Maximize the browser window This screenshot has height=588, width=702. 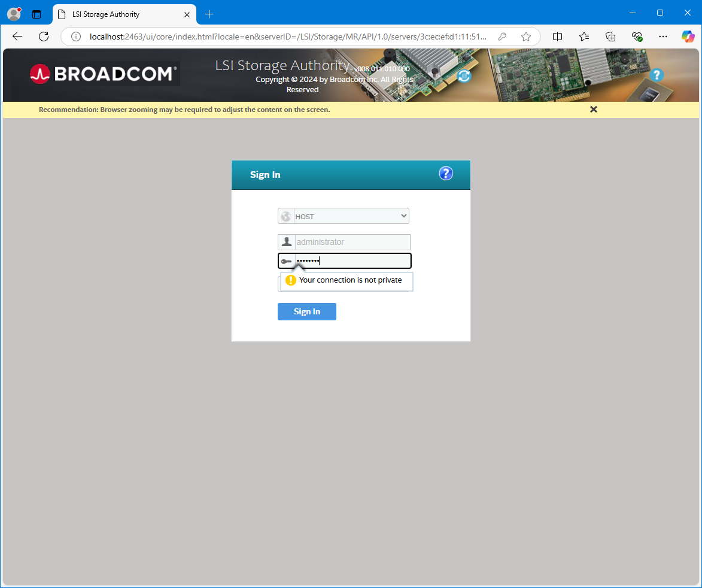(660, 13)
